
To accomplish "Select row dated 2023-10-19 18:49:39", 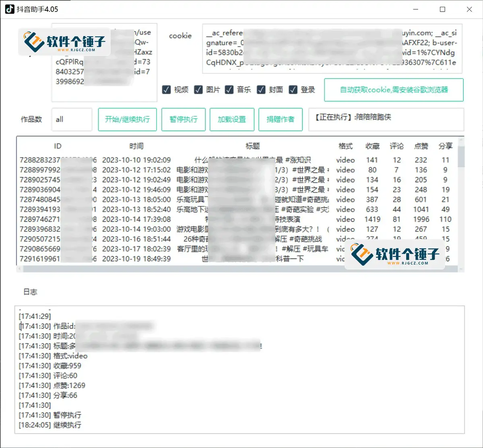I will point(237,259).
